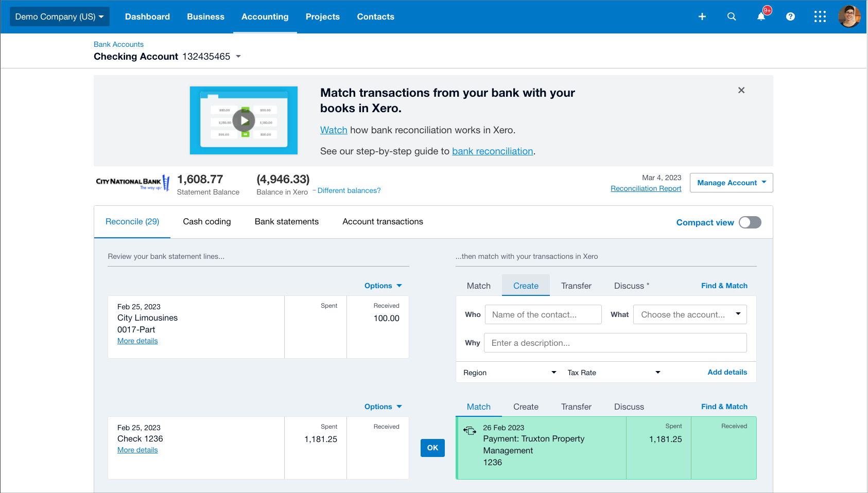The image size is (868, 493).
Task: Switch to the Transfer tab
Action: click(576, 286)
